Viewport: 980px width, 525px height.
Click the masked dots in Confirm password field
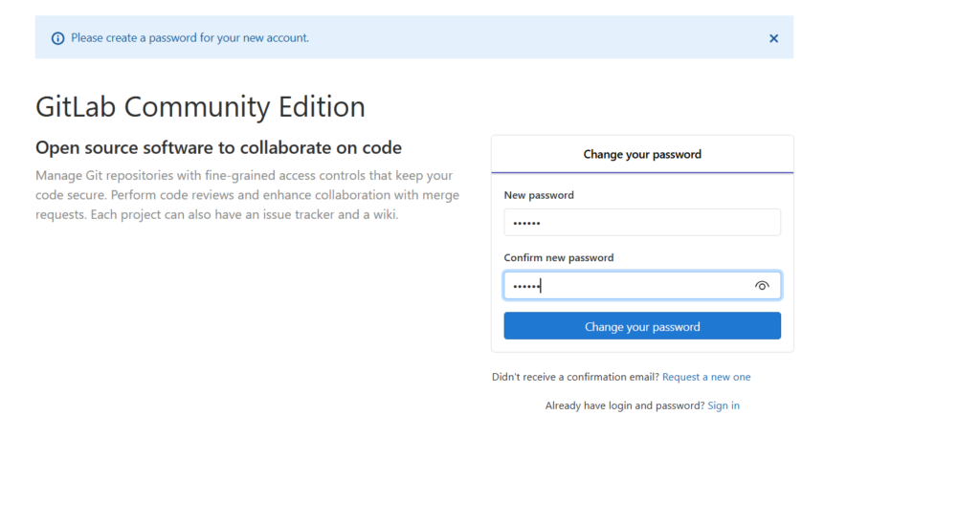[526, 286]
